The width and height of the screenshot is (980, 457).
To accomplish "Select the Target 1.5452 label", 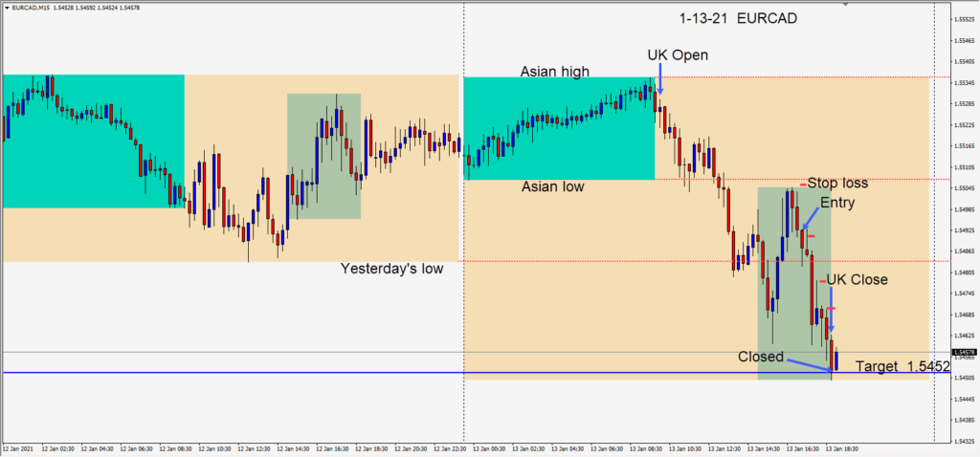I will tap(902, 366).
